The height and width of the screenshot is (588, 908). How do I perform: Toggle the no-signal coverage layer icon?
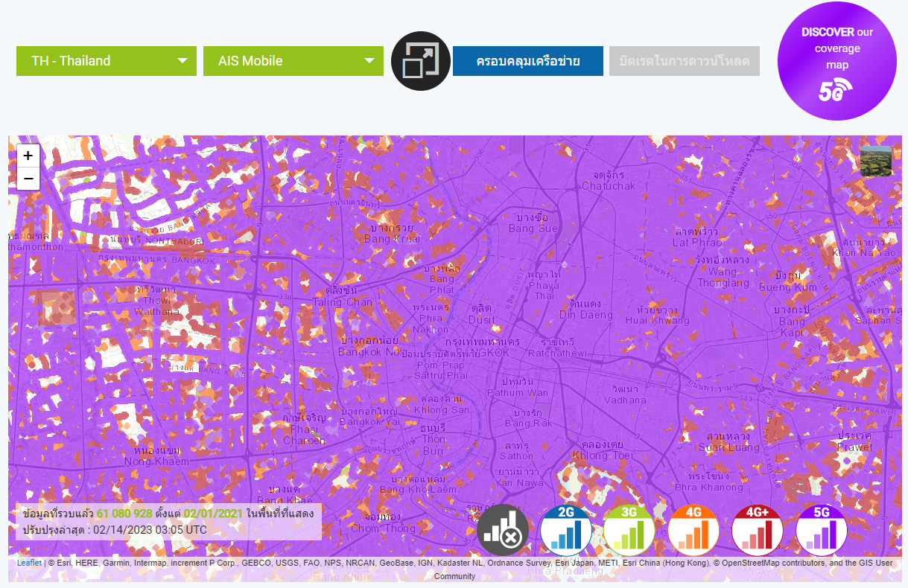click(x=503, y=531)
